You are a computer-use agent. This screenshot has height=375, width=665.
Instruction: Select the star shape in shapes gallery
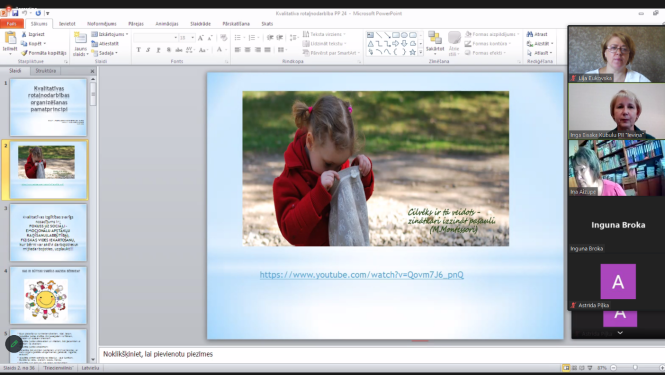[x=413, y=52]
